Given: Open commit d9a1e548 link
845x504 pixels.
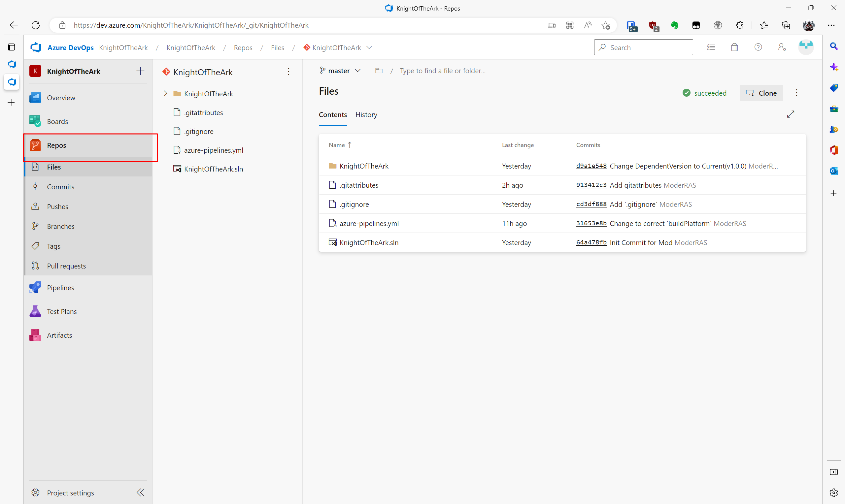Looking at the screenshot, I should point(591,166).
